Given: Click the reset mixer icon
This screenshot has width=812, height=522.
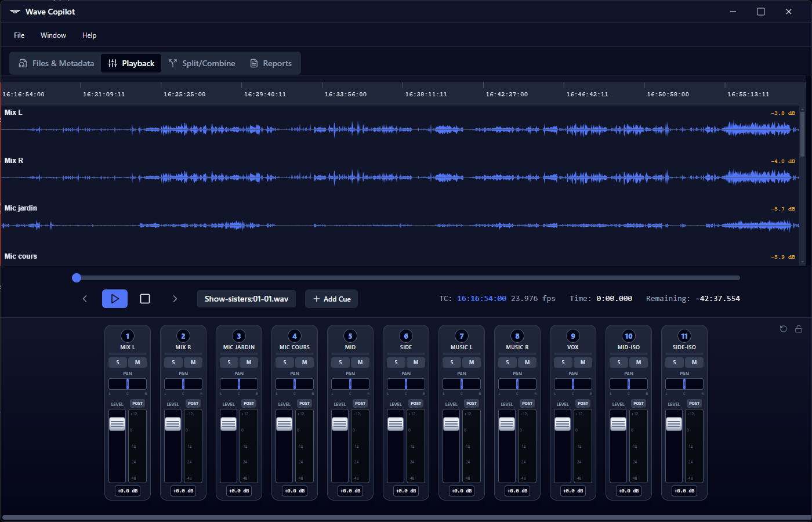Looking at the screenshot, I should [x=784, y=329].
